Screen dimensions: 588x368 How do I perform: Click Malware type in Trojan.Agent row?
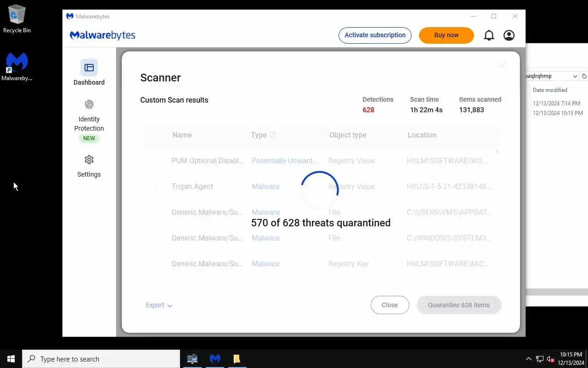tap(266, 186)
